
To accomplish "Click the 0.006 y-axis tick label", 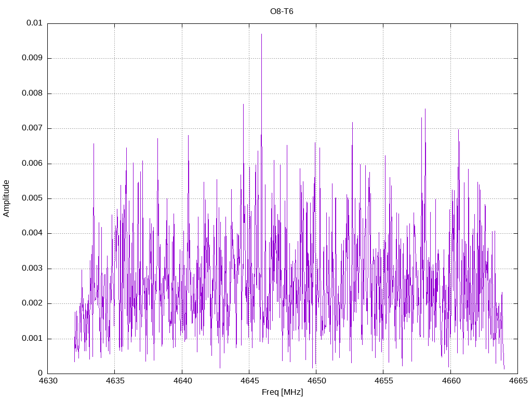I will coord(32,164).
